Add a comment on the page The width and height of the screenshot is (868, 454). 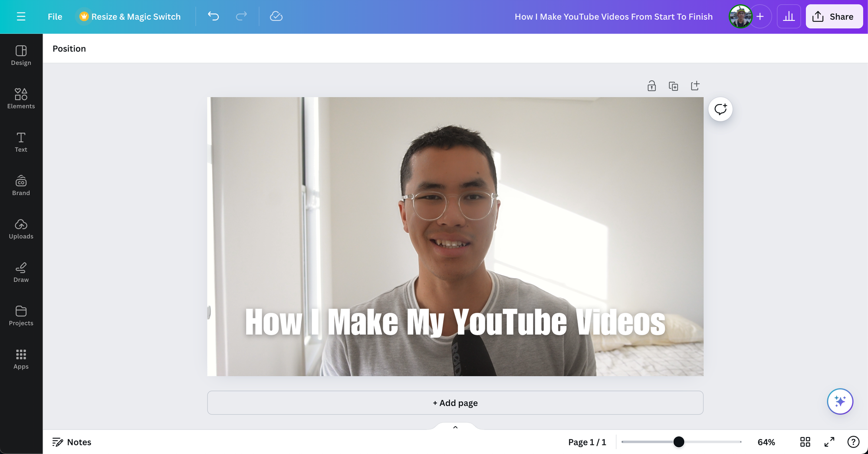coord(720,109)
